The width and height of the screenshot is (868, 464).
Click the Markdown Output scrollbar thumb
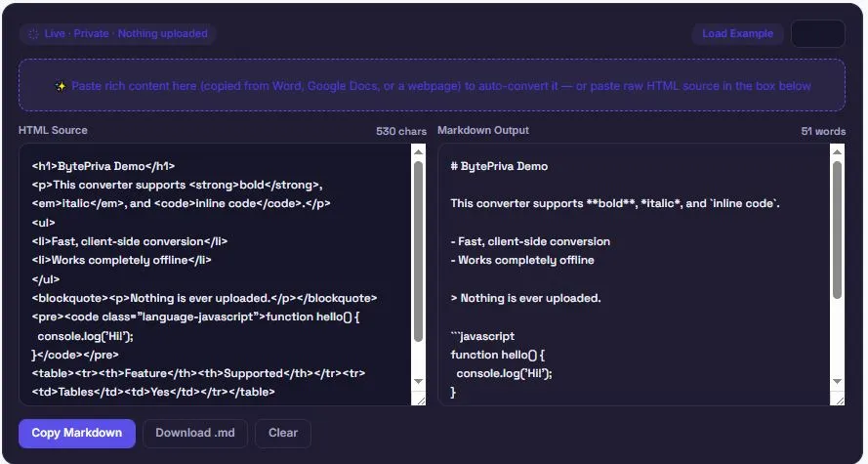(837, 230)
